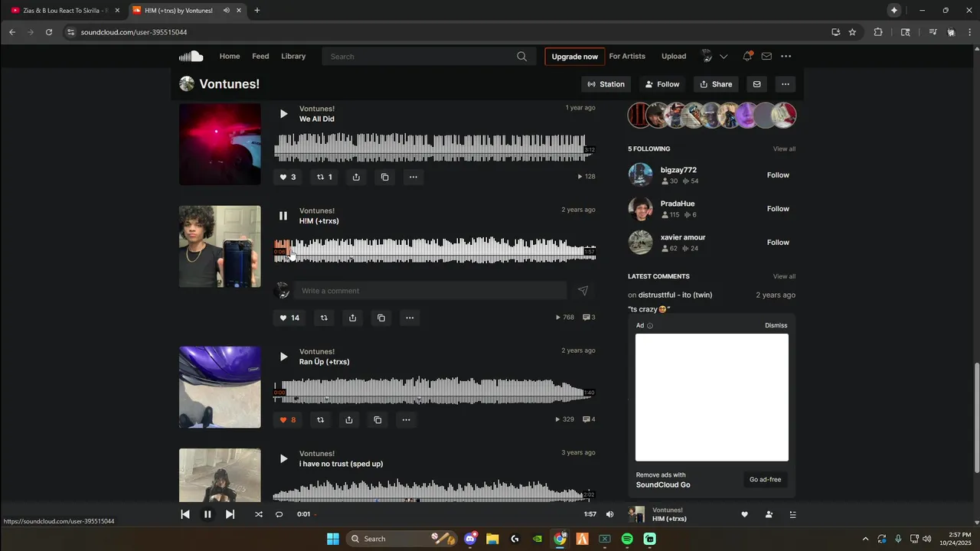
Task: Open Feed in SoundCloud nav
Action: 260,57
